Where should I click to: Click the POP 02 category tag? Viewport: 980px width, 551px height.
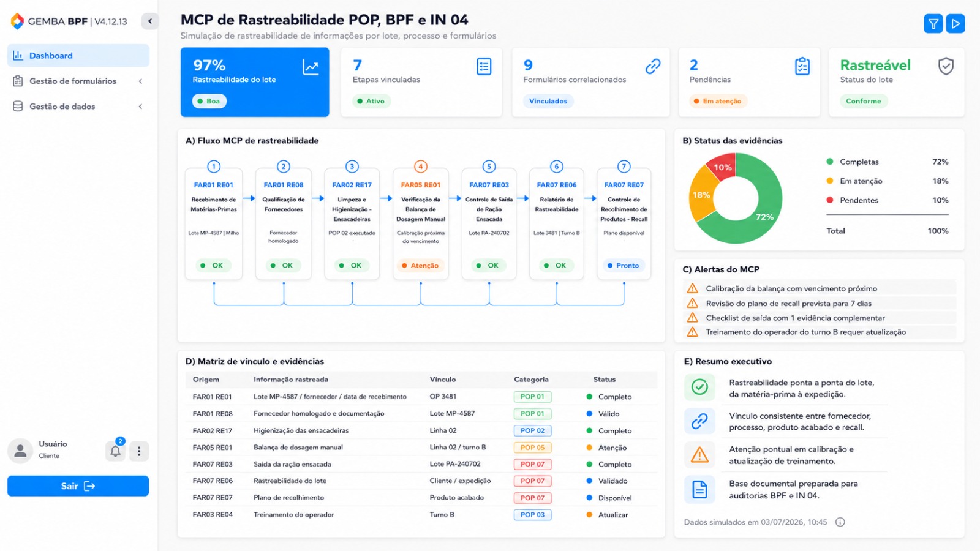[532, 430]
